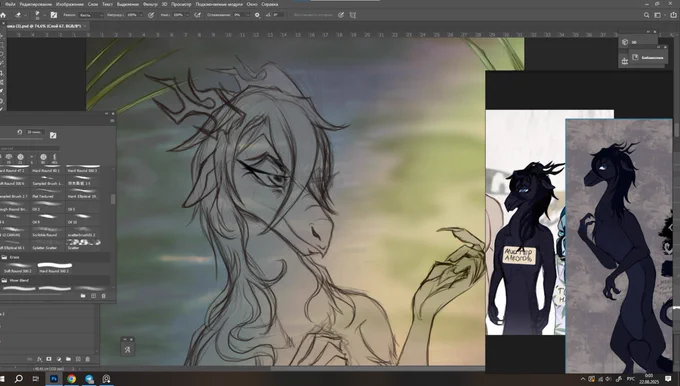Toggle brush settings icon inside Brushes panel
The width and height of the screenshot is (680, 386).
click(53, 135)
